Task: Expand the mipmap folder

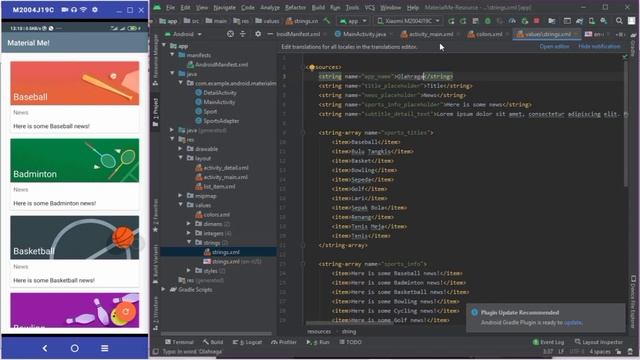Action: pyautogui.click(x=180, y=196)
